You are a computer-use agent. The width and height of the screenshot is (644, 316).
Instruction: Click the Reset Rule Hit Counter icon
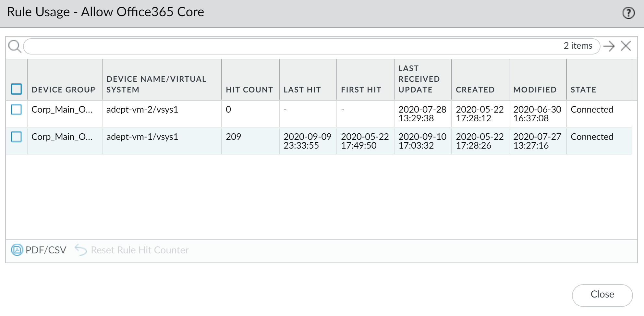pyautogui.click(x=81, y=250)
